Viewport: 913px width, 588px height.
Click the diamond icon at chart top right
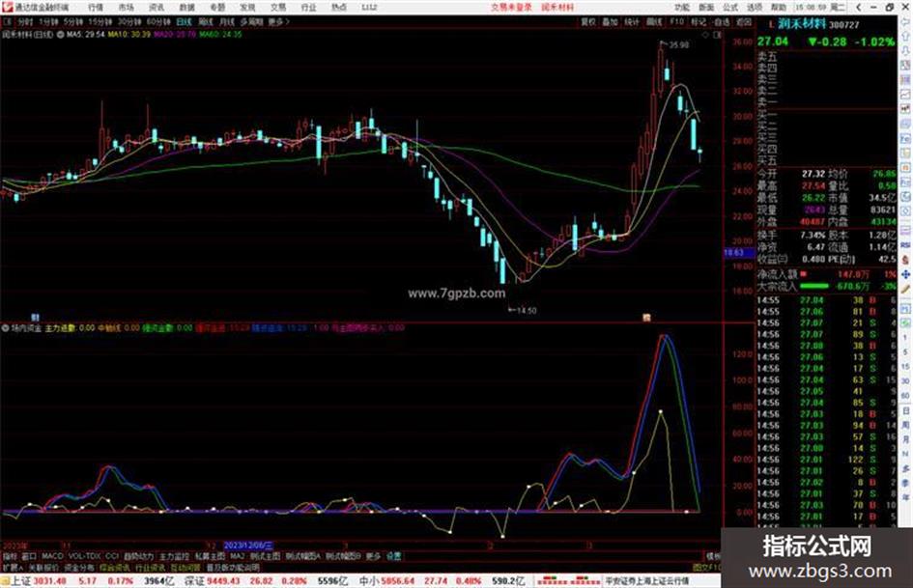[x=705, y=35]
